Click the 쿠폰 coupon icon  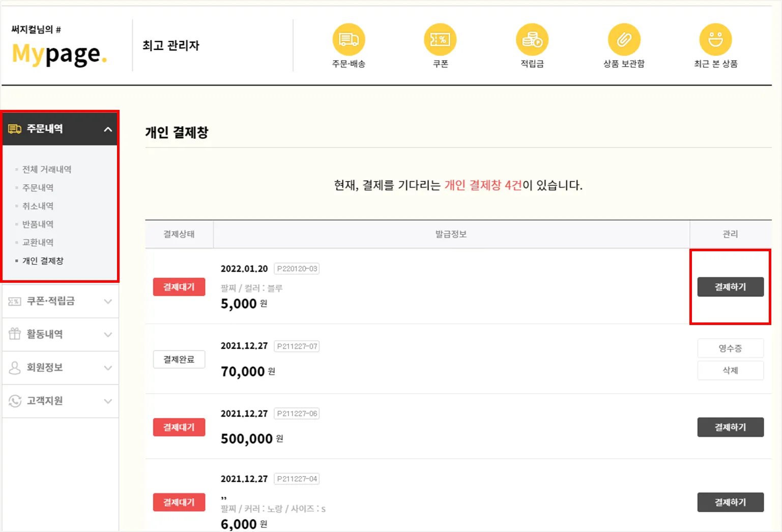[440, 40]
